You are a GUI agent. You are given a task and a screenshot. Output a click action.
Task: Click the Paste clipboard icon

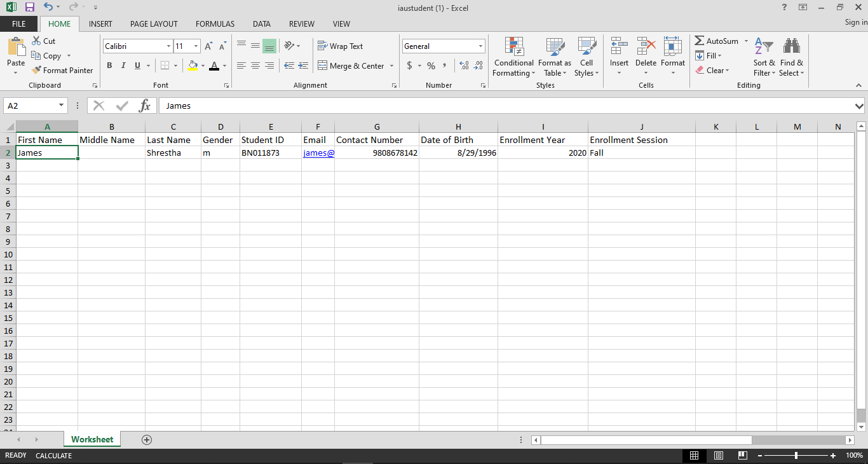click(x=16, y=47)
